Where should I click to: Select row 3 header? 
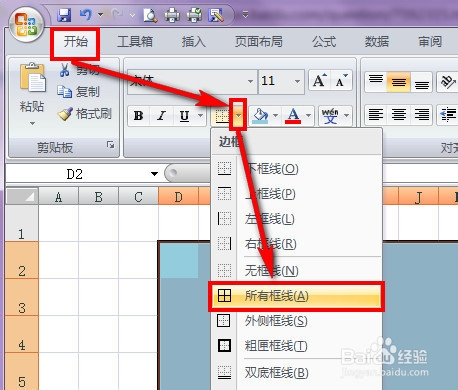22,297
